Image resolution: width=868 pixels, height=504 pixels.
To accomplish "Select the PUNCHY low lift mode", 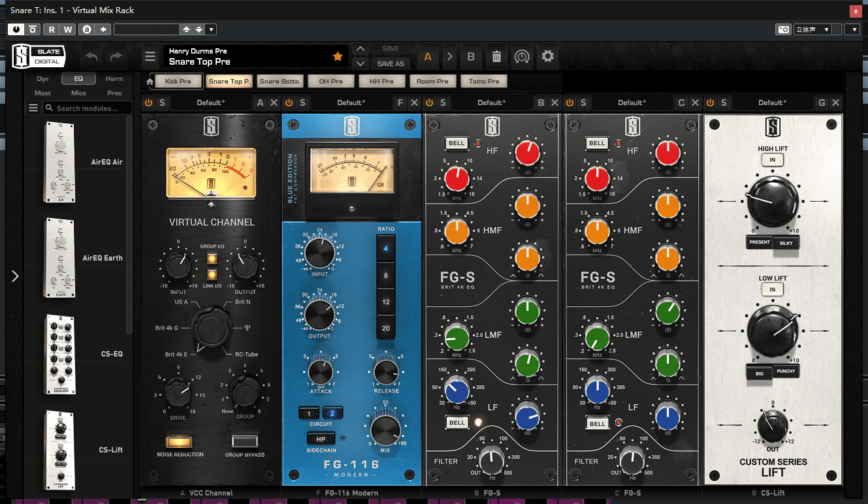I will click(786, 371).
